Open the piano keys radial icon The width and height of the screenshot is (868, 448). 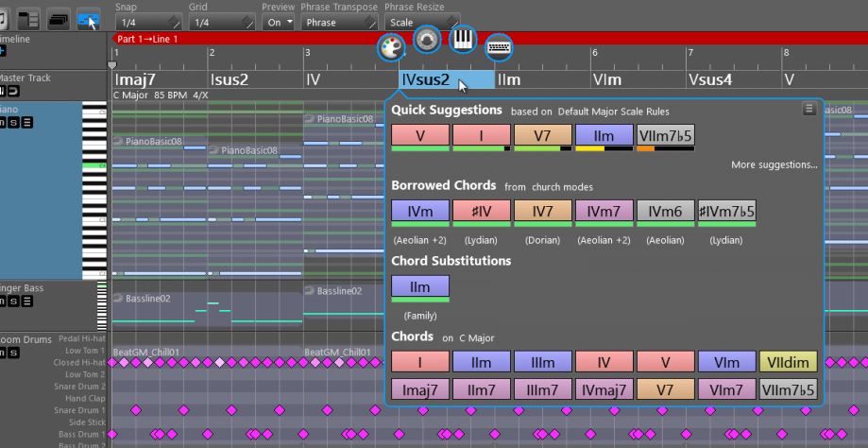coord(463,40)
